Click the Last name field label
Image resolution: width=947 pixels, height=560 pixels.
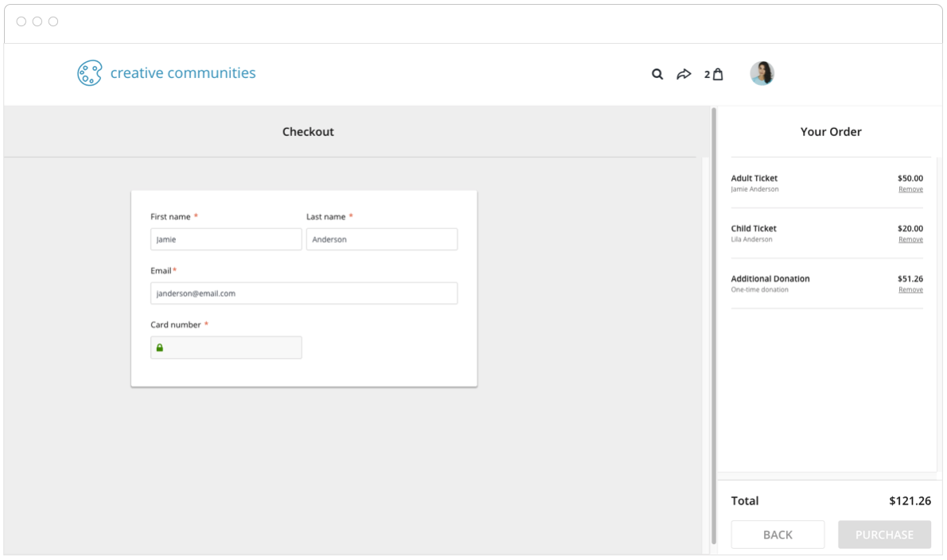pos(325,216)
